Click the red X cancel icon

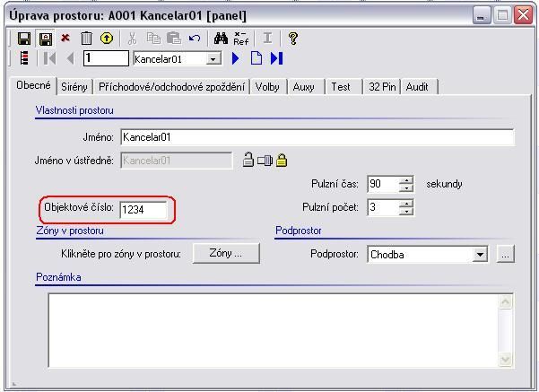(65, 39)
